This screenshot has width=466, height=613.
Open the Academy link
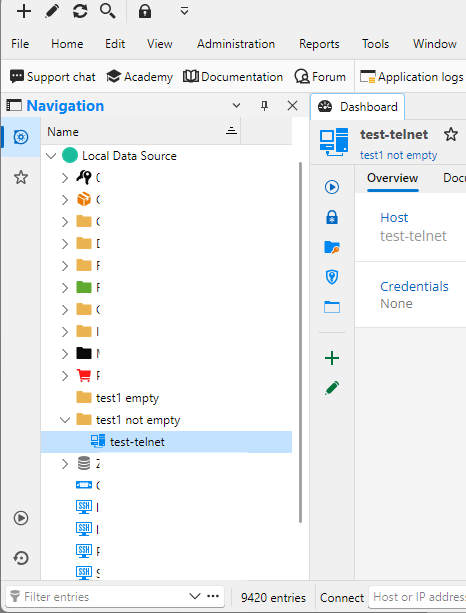pyautogui.click(x=140, y=77)
